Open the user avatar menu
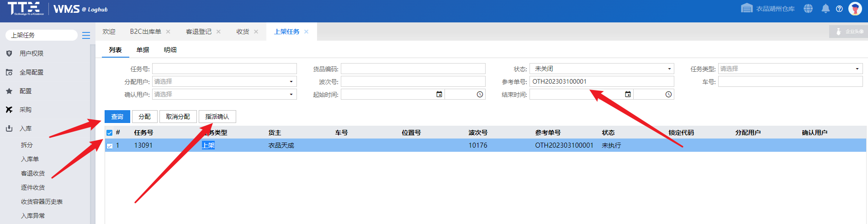This screenshot has height=224, width=868. pos(855,9)
